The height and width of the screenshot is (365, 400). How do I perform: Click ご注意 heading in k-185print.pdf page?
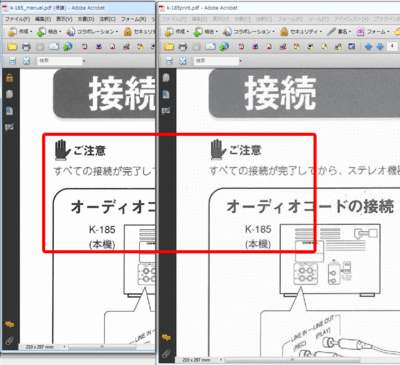tap(245, 150)
